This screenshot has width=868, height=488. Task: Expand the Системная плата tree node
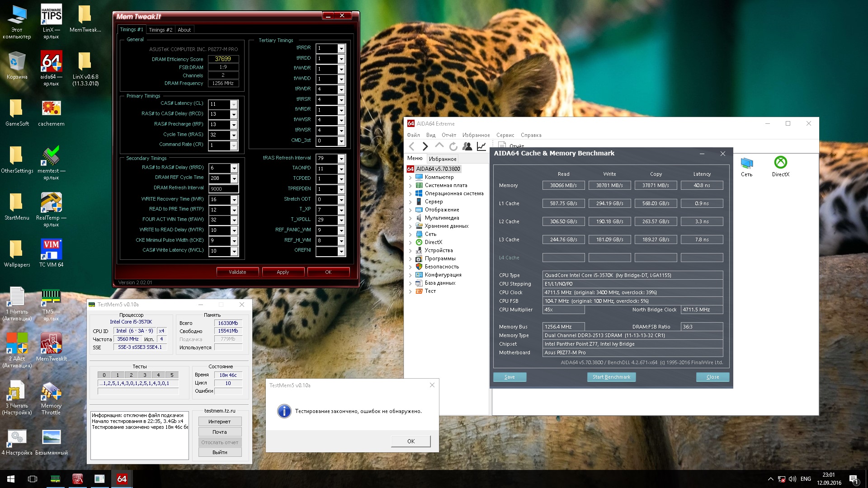(x=410, y=186)
